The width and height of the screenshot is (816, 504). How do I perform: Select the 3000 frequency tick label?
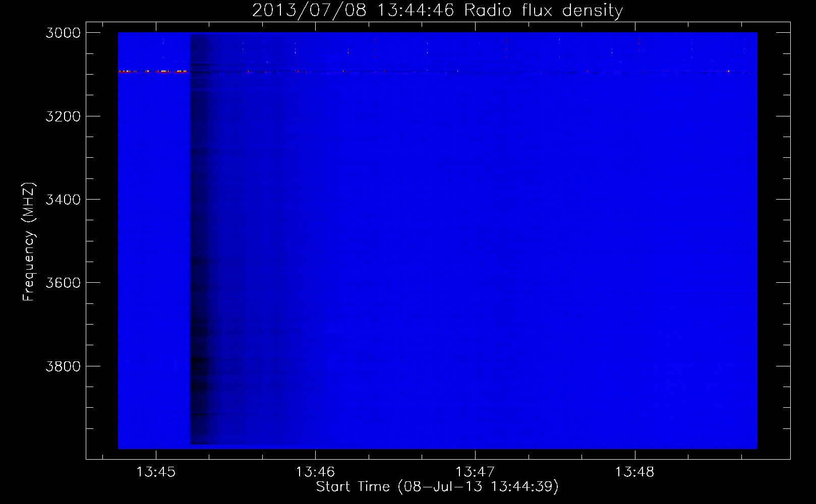click(x=63, y=33)
